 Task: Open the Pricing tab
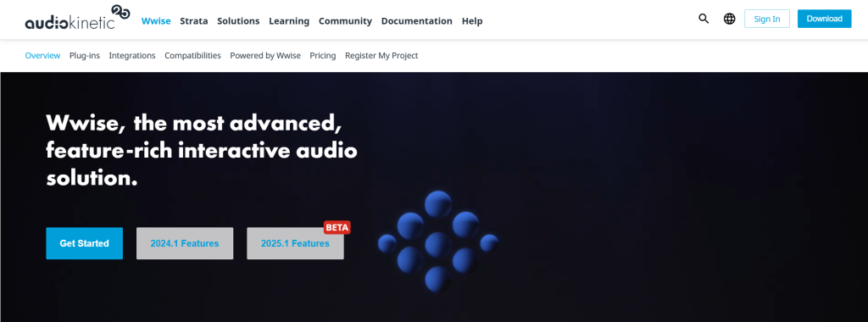[x=323, y=55]
